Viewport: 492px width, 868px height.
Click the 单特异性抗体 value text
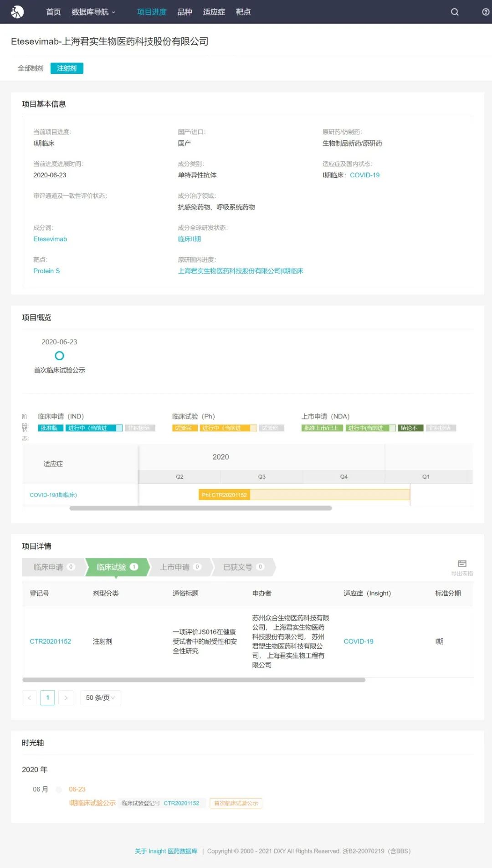pyautogui.click(x=197, y=175)
